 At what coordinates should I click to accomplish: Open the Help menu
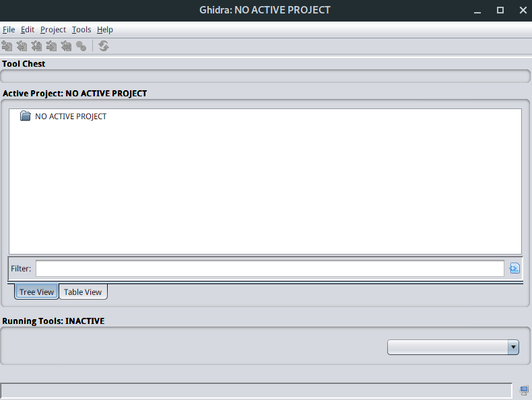[x=105, y=30]
